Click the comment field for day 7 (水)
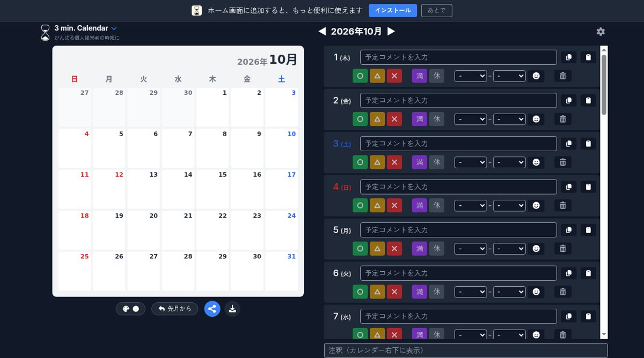The width and height of the screenshot is (644, 358). [458, 316]
